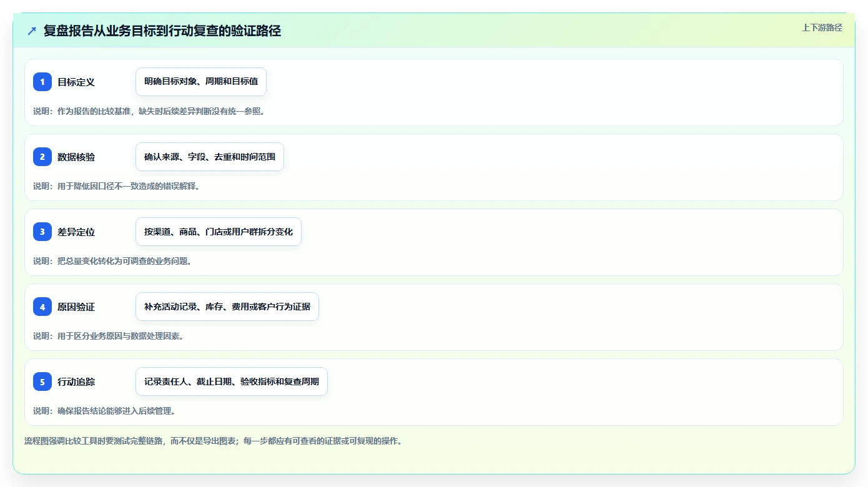Select step number 3 badge
The image size is (868, 487).
click(x=42, y=232)
